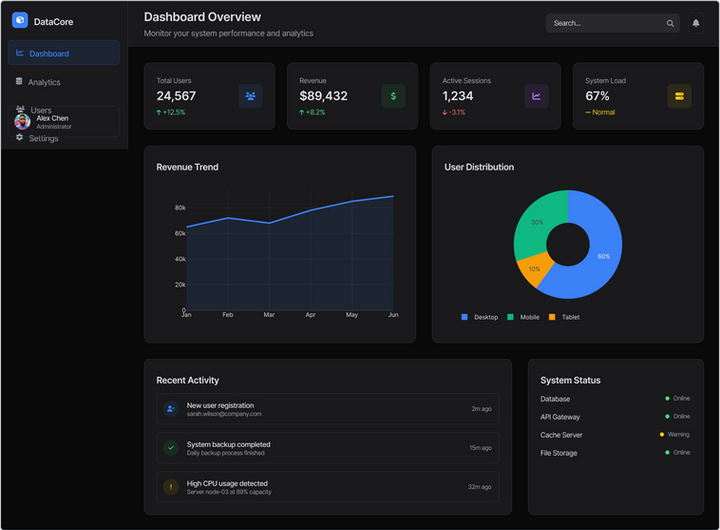Click the 67% system load value
The width and height of the screenshot is (720, 530).
click(597, 96)
